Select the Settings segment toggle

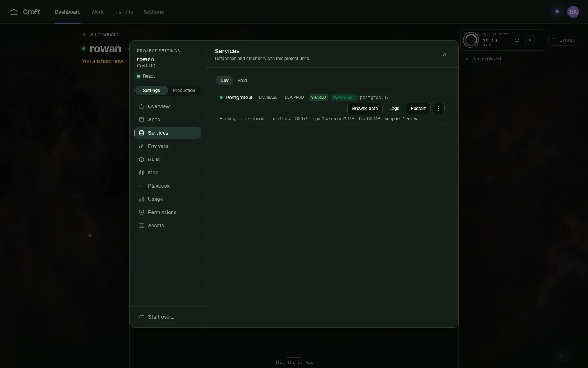point(151,91)
